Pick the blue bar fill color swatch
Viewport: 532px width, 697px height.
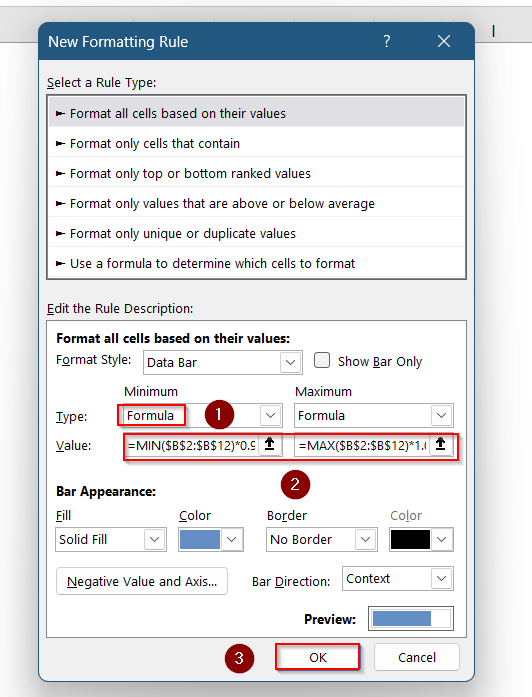pyautogui.click(x=200, y=539)
